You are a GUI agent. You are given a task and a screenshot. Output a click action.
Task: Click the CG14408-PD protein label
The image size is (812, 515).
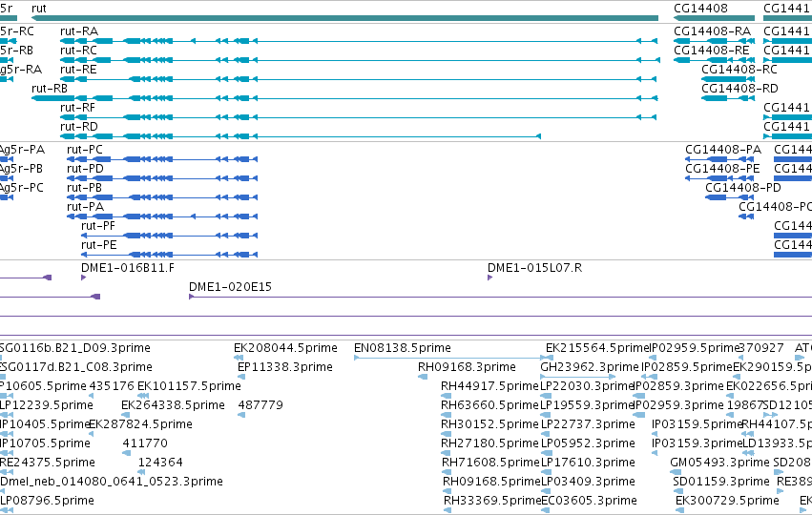(x=743, y=188)
